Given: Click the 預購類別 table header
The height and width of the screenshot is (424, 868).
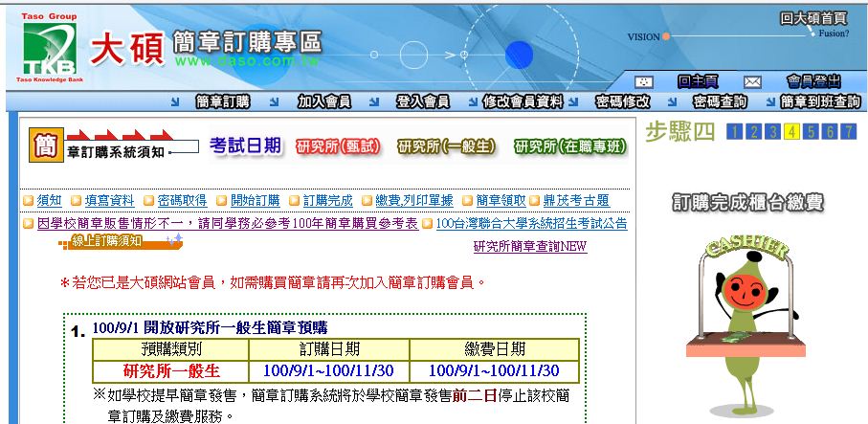Looking at the screenshot, I should pos(171,349).
